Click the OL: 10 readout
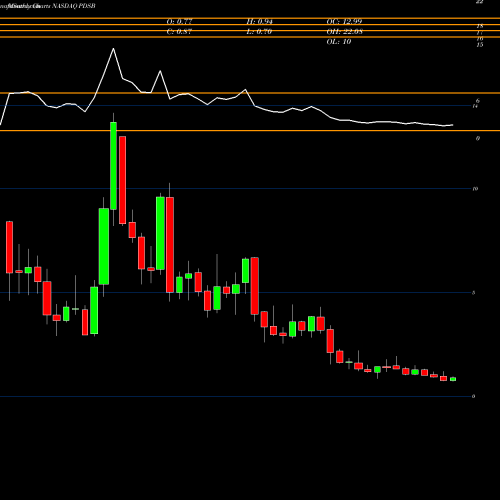Image resolution: width=500 pixels, height=500 pixels. (339, 42)
